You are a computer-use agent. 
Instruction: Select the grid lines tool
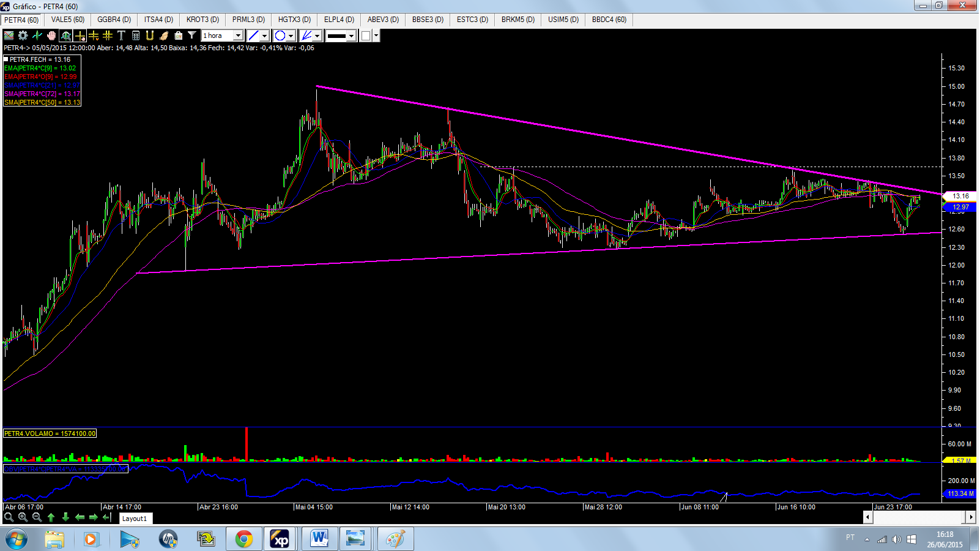tap(108, 36)
